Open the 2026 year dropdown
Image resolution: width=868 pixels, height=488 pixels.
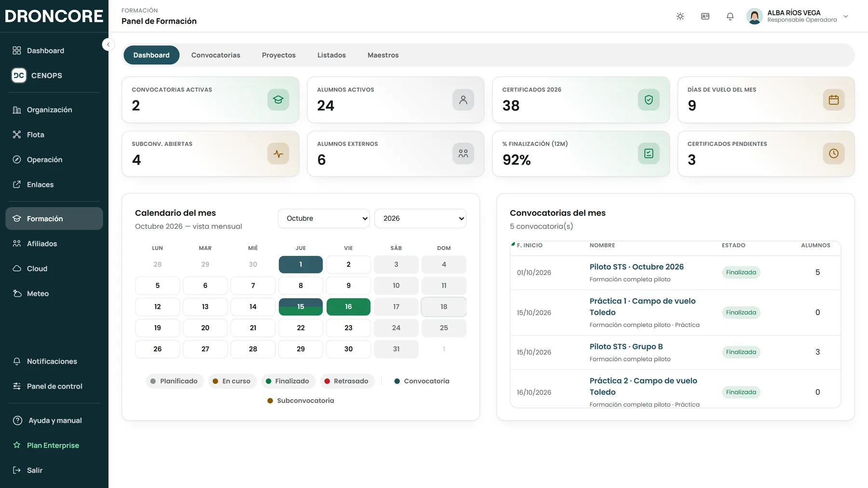(x=420, y=218)
